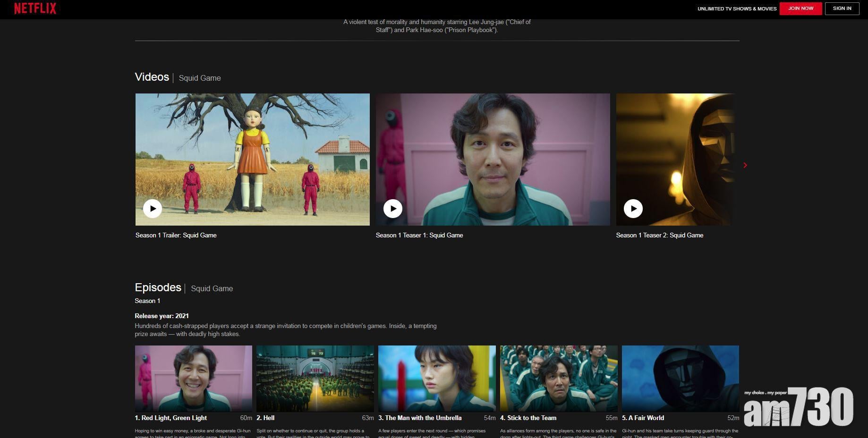Play the Season 1 Teaser 1 video
The image size is (868, 438).
(393, 209)
